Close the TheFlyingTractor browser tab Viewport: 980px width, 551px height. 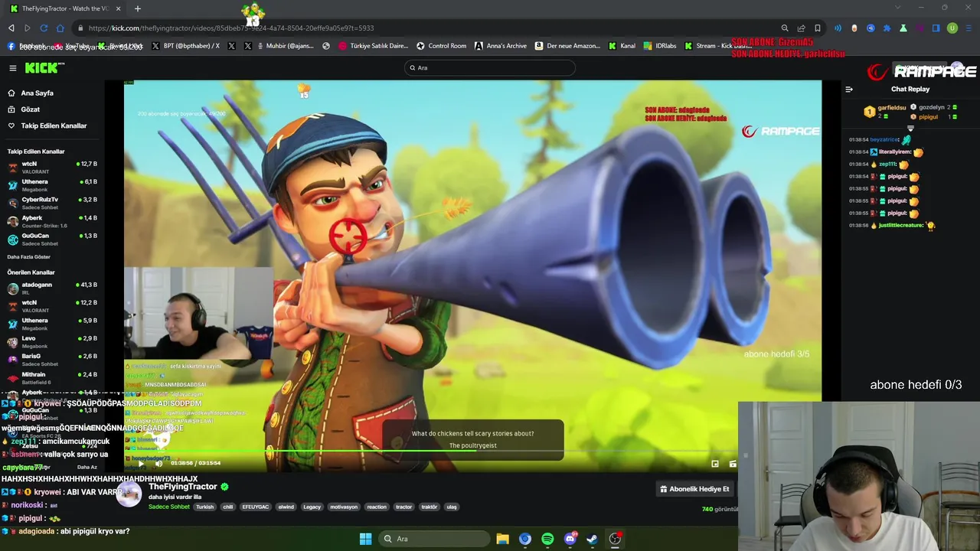click(119, 8)
